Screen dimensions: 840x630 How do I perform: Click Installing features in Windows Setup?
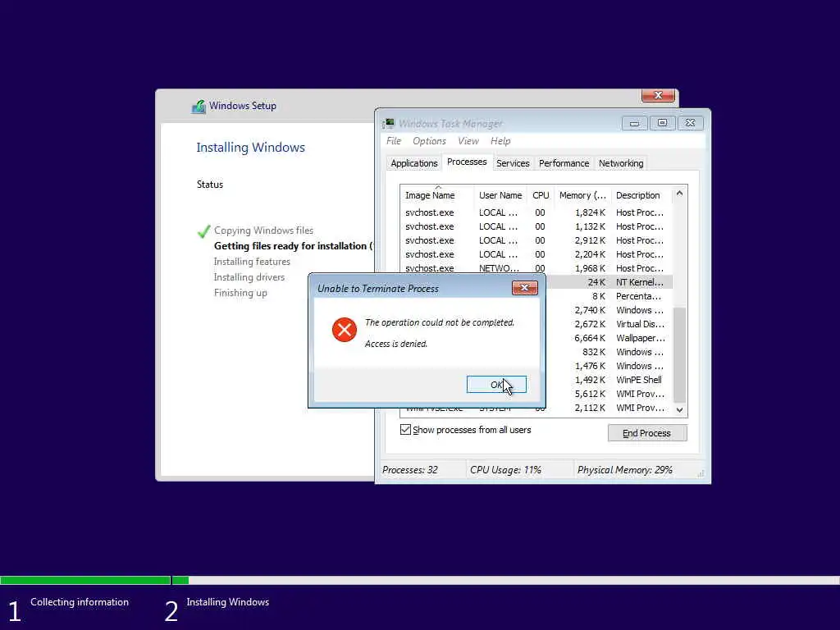(x=252, y=262)
